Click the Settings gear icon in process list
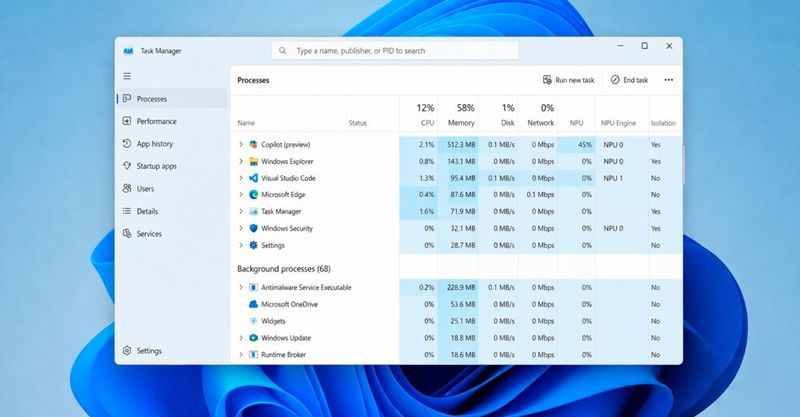Image resolution: width=800 pixels, height=417 pixels. point(254,245)
